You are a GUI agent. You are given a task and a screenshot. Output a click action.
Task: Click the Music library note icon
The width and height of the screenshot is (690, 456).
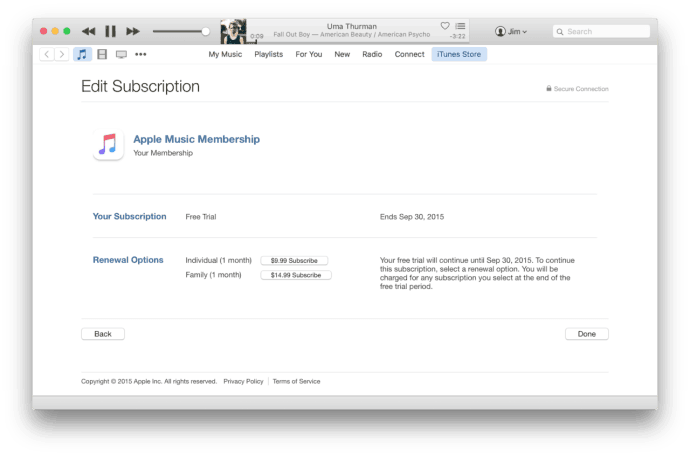82,54
